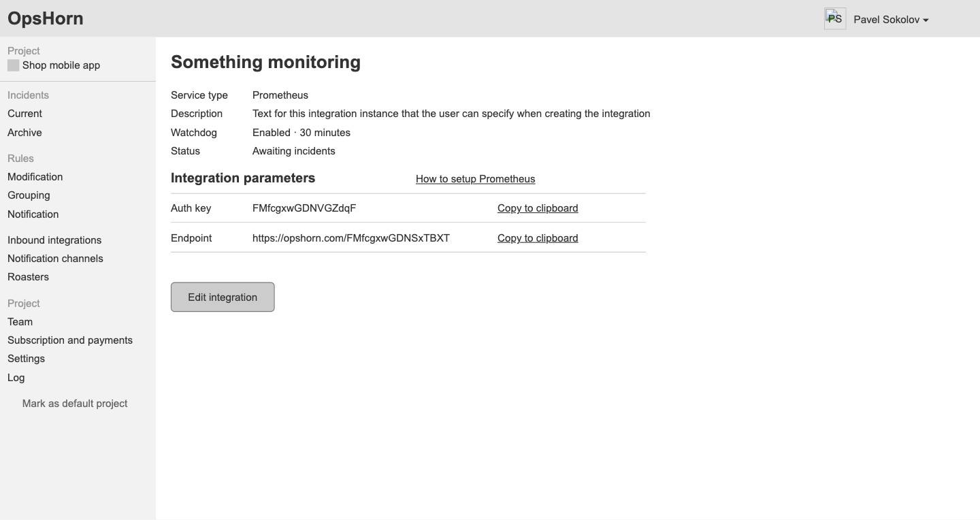
Task: Click Mark as default project
Action: pyautogui.click(x=75, y=404)
